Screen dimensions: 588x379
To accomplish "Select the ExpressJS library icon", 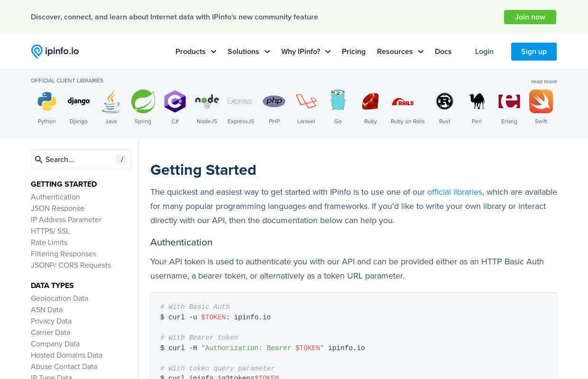I will click(239, 101).
